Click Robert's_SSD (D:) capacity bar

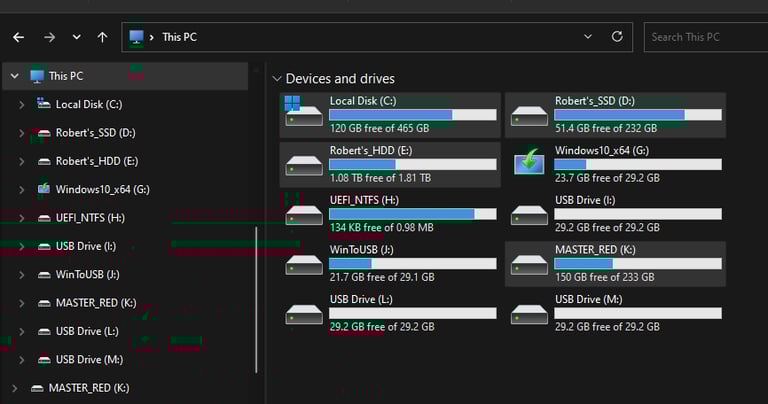tap(638, 115)
